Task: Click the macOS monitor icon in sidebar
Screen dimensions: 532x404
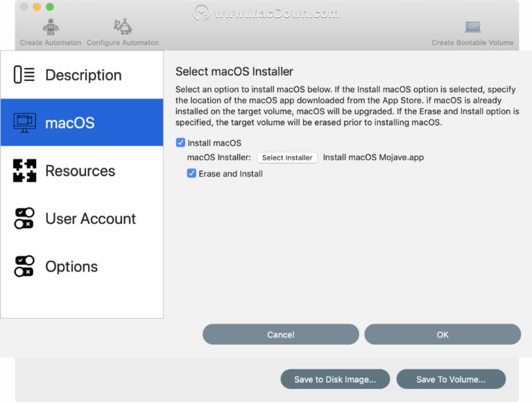Action: click(x=24, y=123)
